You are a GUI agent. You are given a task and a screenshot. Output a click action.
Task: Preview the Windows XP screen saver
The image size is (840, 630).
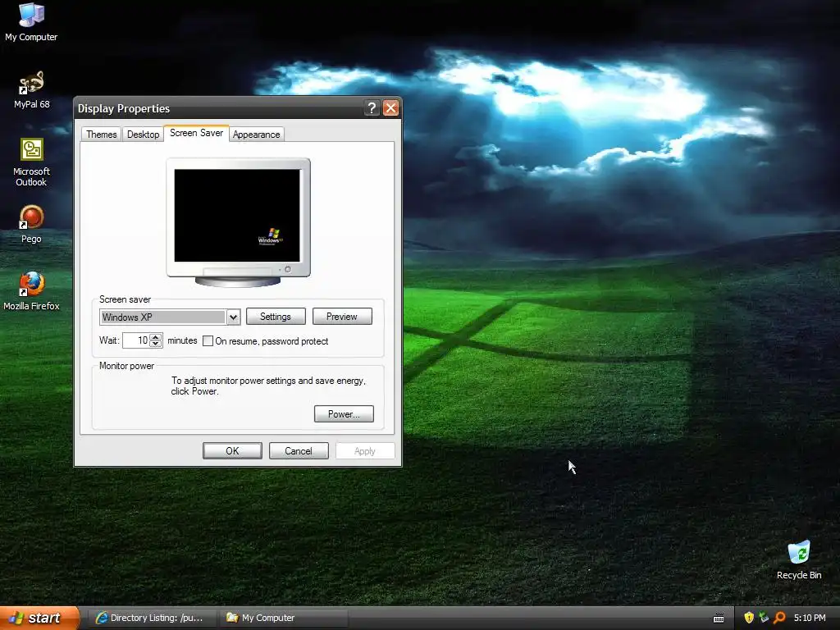(x=342, y=317)
